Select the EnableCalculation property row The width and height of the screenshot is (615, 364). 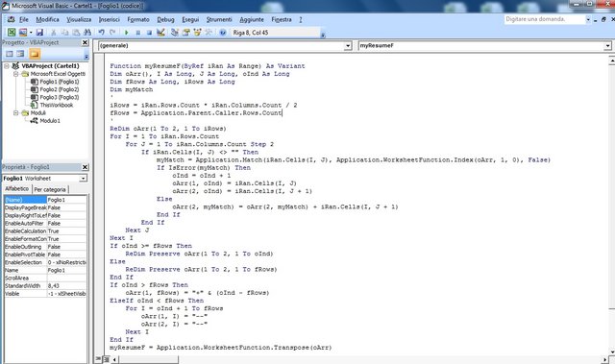tap(45, 231)
